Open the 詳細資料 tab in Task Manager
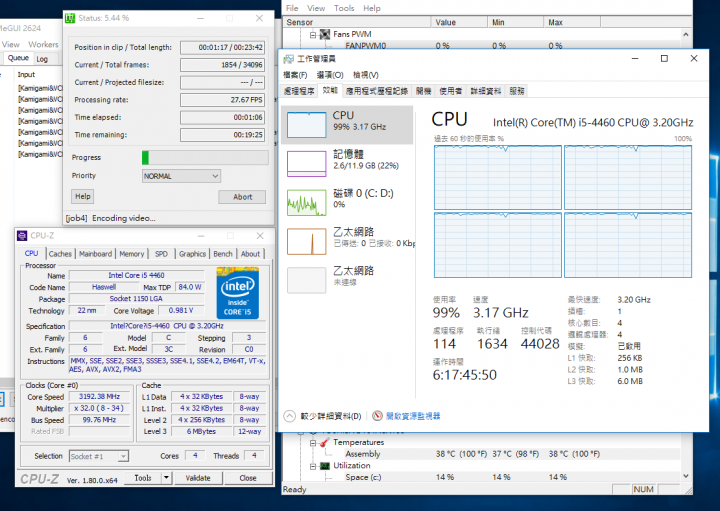Screen dimensions: 720x511 (x=486, y=91)
